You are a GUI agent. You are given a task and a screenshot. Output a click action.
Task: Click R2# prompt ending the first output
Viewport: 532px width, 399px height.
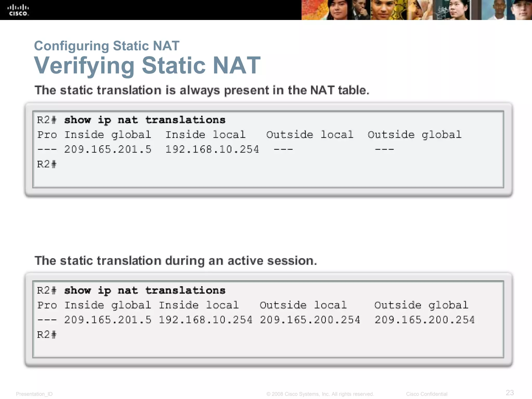(47, 164)
